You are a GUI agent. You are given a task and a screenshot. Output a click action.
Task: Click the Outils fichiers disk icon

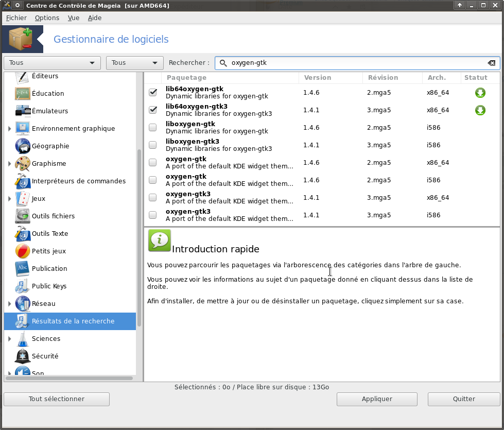pyautogui.click(x=23, y=216)
